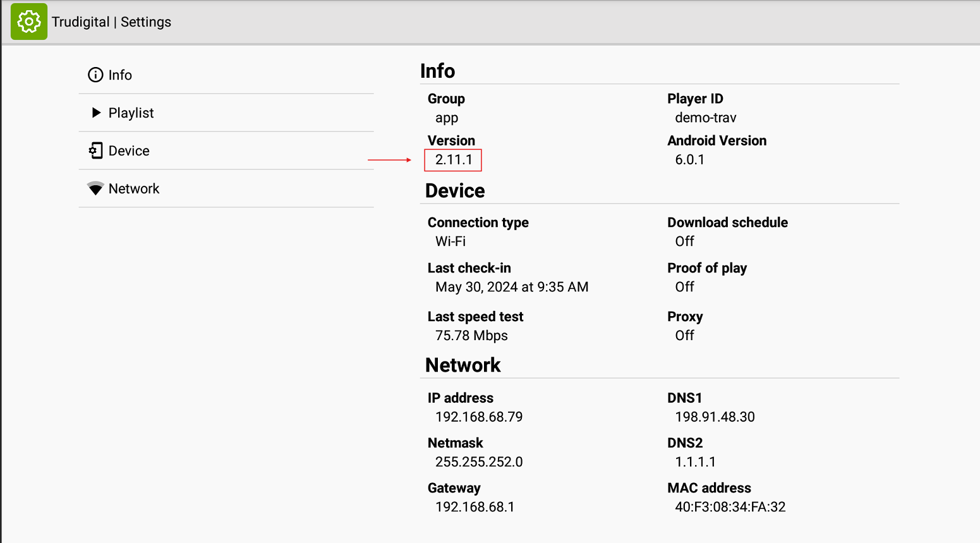Click the Network section heading

point(463,365)
